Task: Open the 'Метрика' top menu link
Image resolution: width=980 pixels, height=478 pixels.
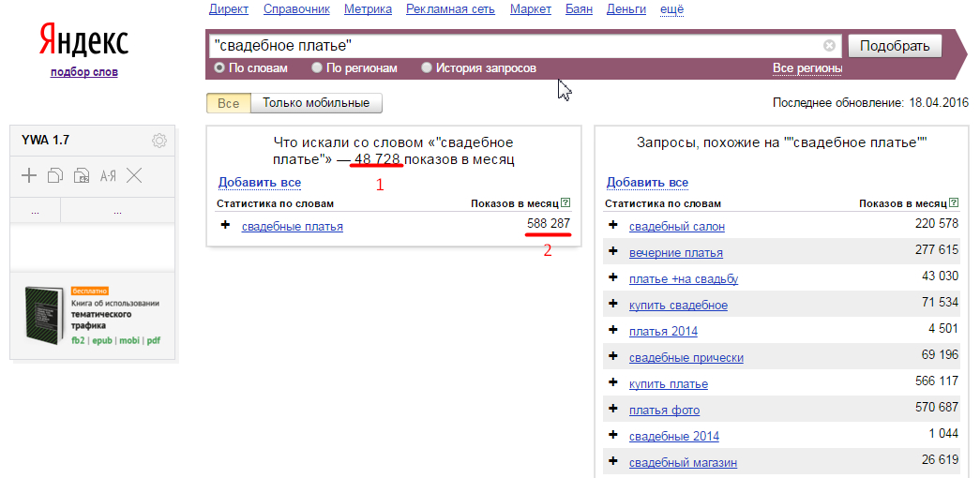Action: [368, 9]
